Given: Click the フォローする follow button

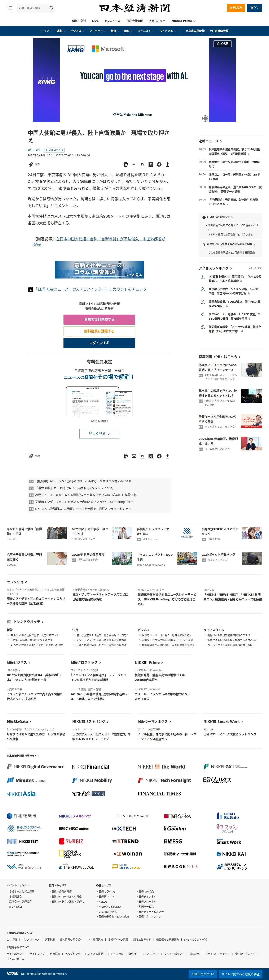Looking at the screenshot, I should click(54, 150).
